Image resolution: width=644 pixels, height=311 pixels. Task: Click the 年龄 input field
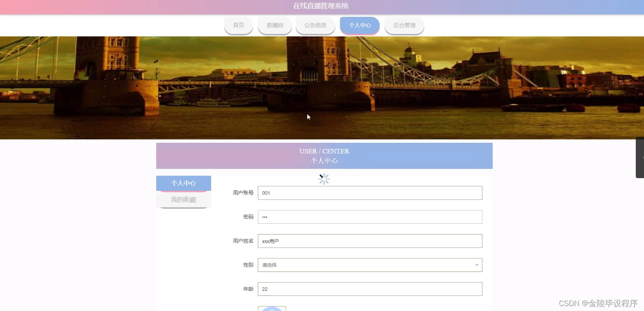pos(370,289)
